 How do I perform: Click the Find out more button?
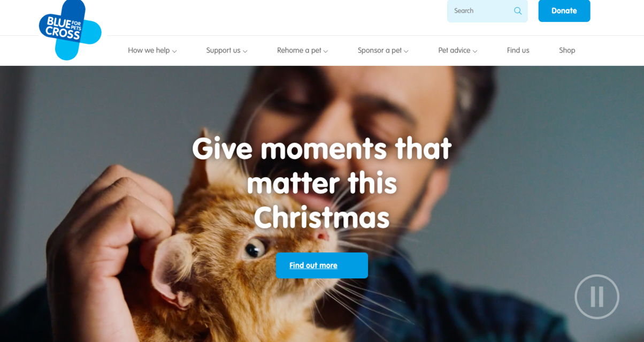321,265
